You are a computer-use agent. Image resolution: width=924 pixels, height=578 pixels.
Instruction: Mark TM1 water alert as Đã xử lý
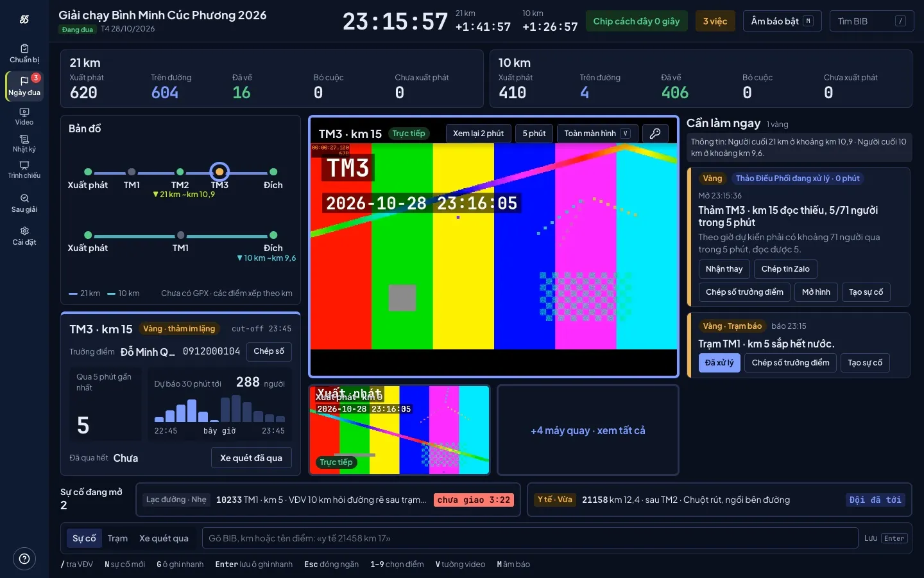tap(719, 363)
